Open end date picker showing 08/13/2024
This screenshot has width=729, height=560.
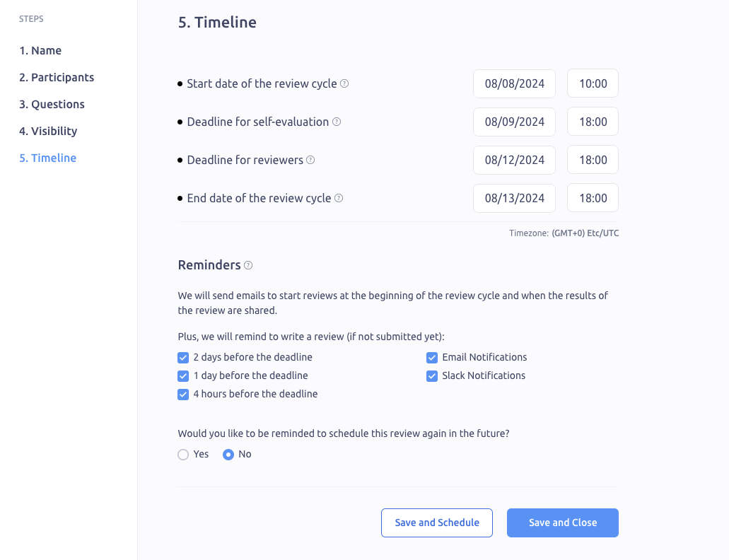514,198
